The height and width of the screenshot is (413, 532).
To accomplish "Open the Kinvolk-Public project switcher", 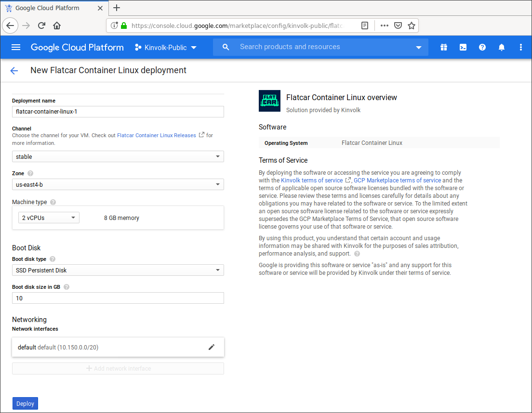I will [x=165, y=47].
